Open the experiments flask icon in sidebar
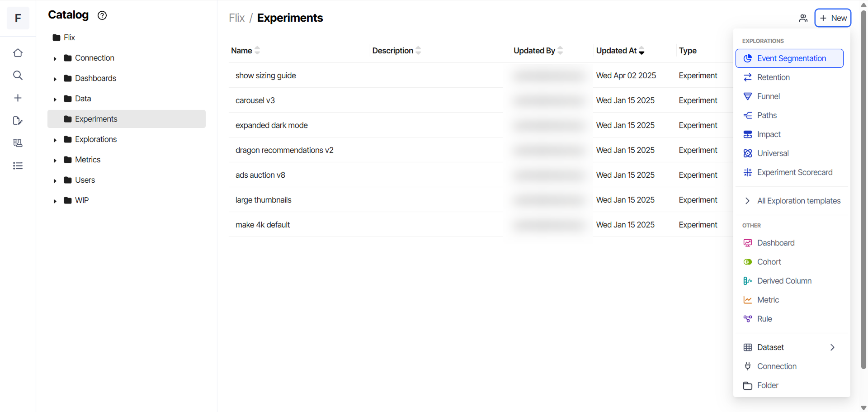The height and width of the screenshot is (412, 868). (18, 143)
